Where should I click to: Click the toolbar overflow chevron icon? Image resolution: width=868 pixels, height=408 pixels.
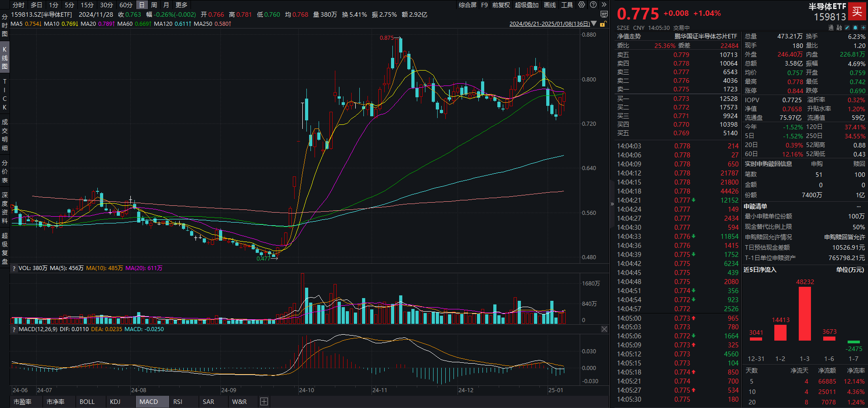[604, 5]
